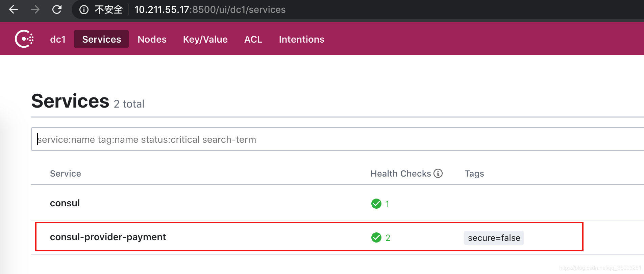Click the browser forward arrow

point(35,9)
